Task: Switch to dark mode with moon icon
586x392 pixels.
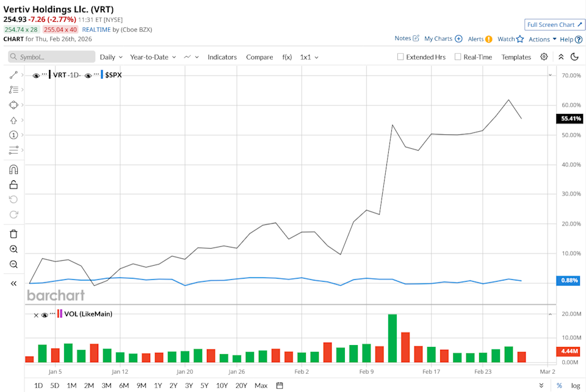Action: click(574, 57)
